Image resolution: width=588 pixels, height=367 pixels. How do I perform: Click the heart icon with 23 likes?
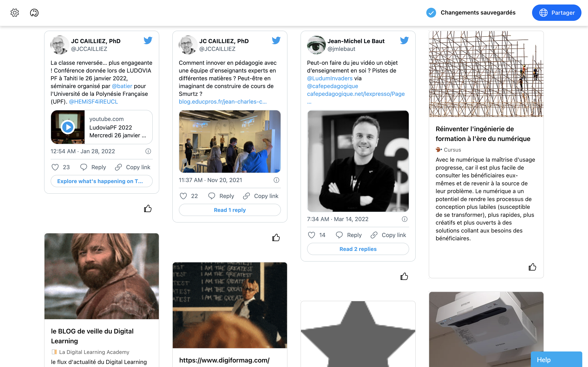tap(55, 167)
